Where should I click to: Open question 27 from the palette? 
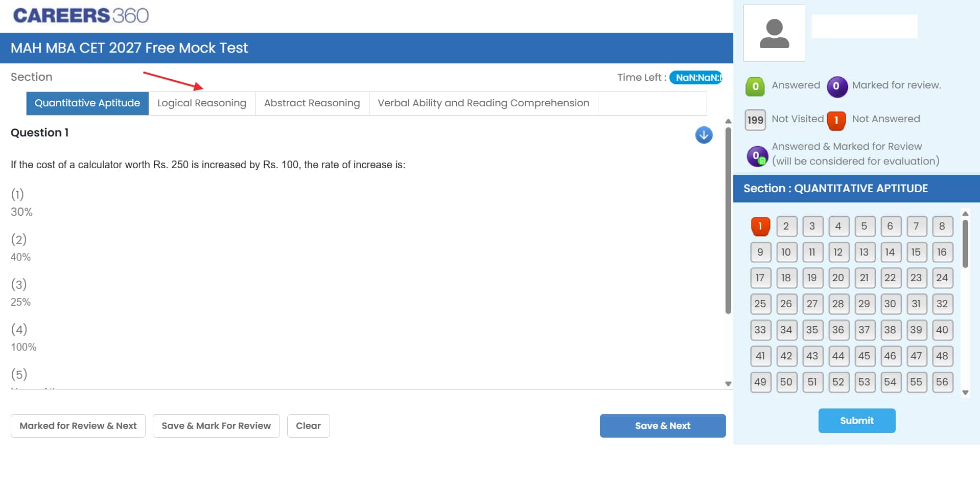coord(812,304)
